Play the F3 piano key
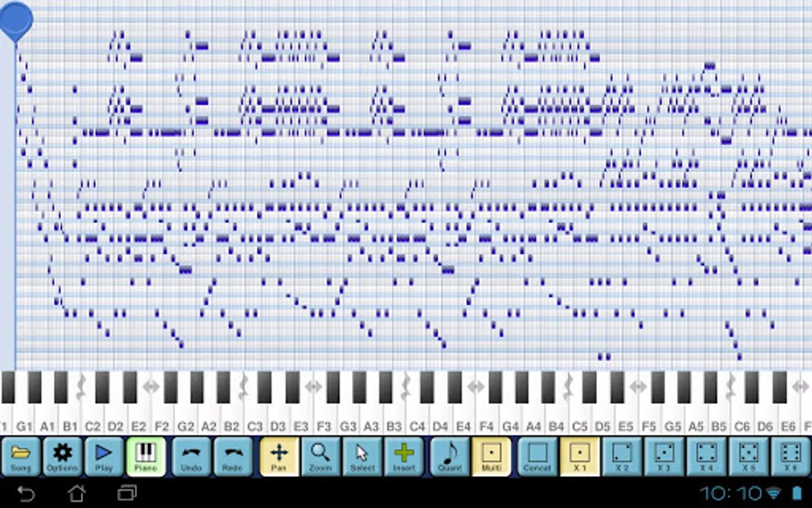The height and width of the screenshot is (508, 812). 324,418
